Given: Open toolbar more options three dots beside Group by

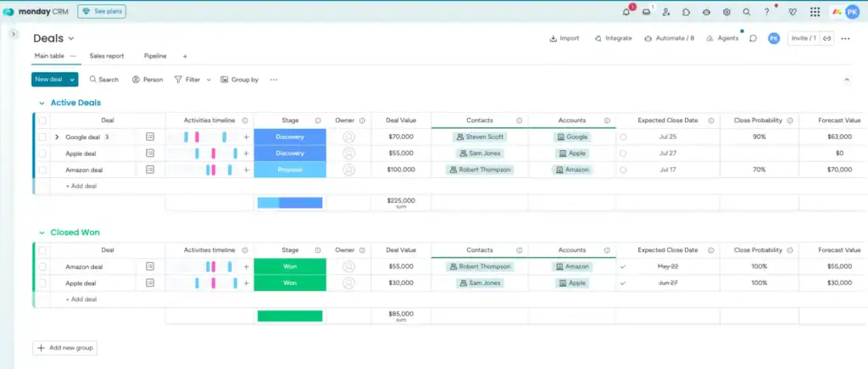Looking at the screenshot, I should (x=274, y=80).
